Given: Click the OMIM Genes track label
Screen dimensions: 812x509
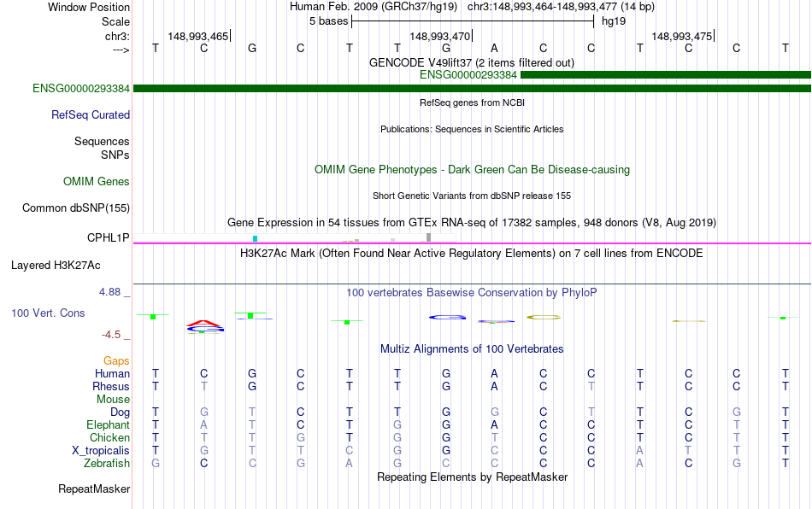Looking at the screenshot, I should click(97, 182).
